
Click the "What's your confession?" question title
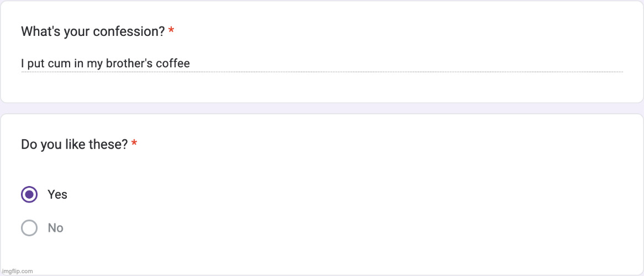coord(93,31)
